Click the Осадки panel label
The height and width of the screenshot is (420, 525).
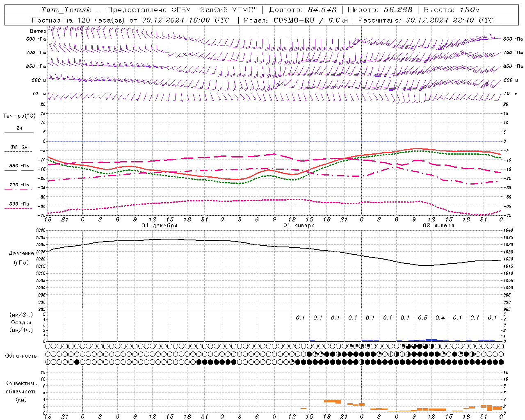tap(21, 322)
